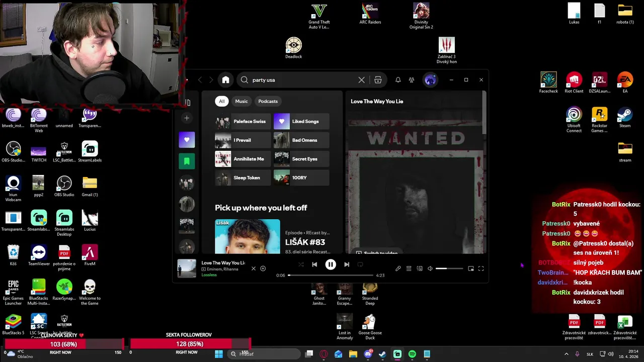
Task: Select the Podcasts filter chip
Action: tap(268, 101)
